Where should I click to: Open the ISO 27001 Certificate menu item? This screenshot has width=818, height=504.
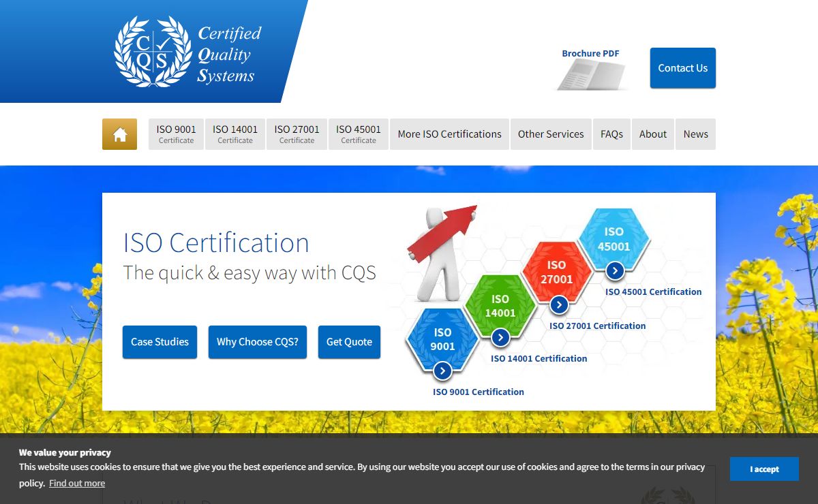tap(297, 134)
